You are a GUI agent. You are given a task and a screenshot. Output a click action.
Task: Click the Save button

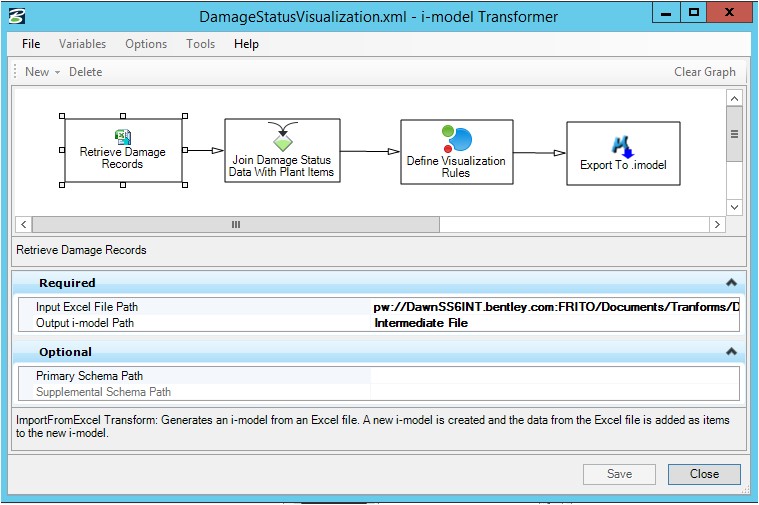point(619,474)
